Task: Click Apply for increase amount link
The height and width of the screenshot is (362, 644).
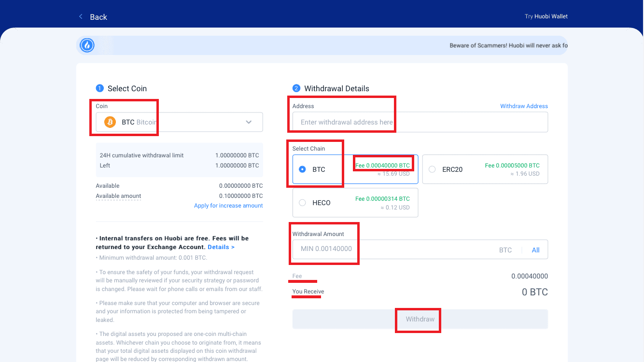Action: (x=228, y=206)
